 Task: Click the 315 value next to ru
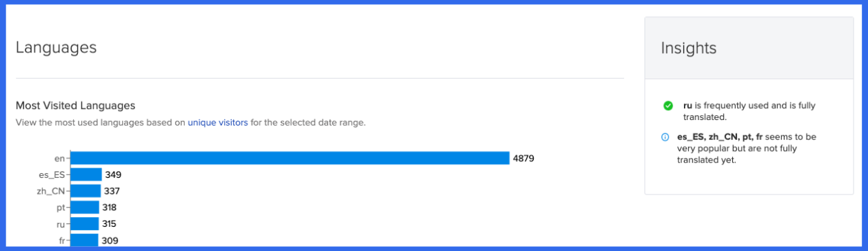(x=109, y=224)
